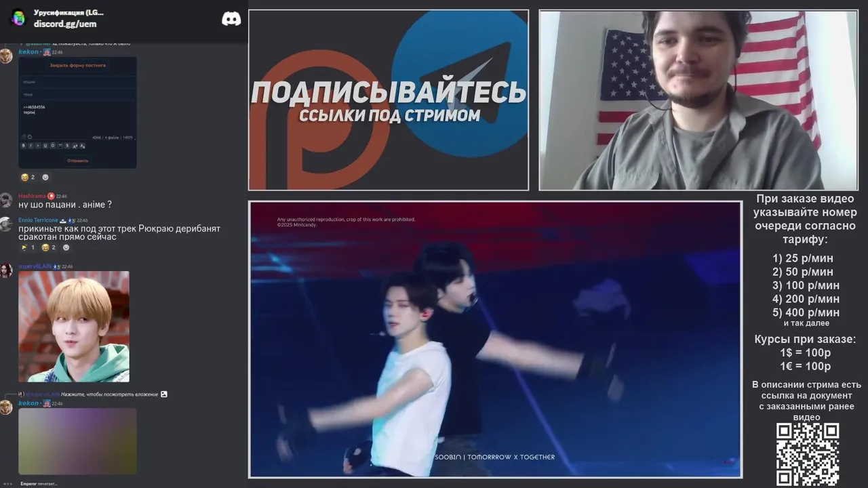Click the Hashirama username
The width and height of the screenshot is (868, 488).
[x=32, y=196]
